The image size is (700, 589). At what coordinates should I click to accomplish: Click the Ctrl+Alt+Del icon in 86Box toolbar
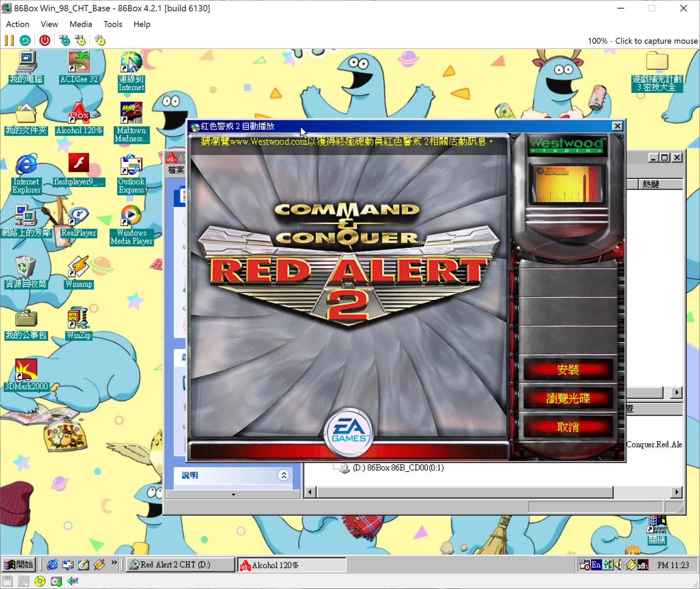(64, 40)
